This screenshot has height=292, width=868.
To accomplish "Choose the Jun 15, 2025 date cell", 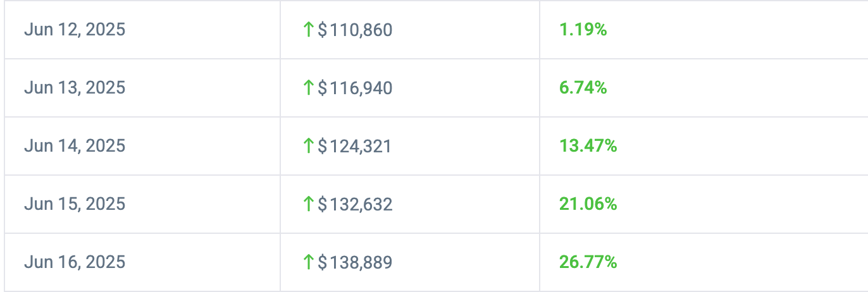I will tap(75, 204).
